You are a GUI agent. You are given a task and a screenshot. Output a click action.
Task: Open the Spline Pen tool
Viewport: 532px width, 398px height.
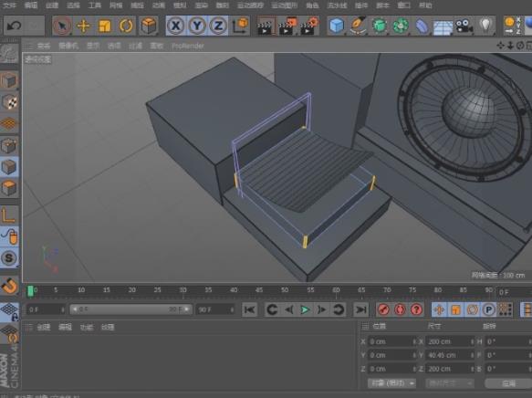(358, 26)
